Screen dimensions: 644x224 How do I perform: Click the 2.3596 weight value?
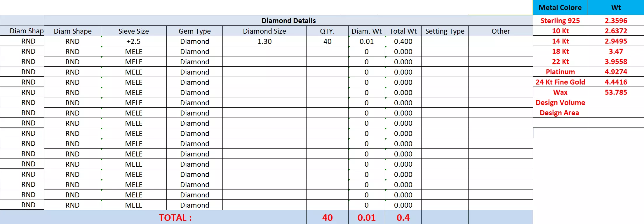(x=616, y=20)
